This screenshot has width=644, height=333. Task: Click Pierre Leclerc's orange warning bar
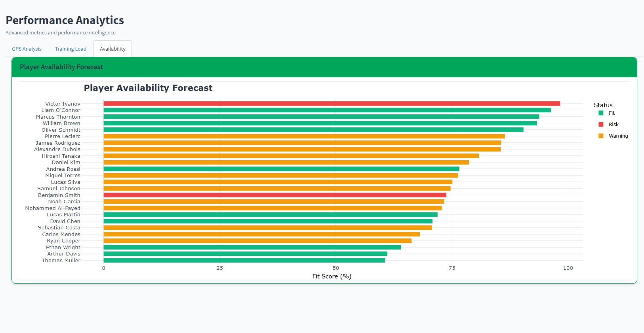[304, 136]
